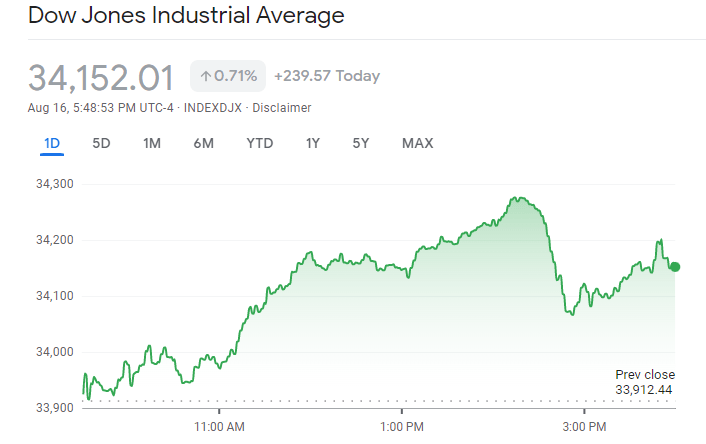Click the 1:00 PM time axis label
Screen dimensions: 706x444
coord(402,427)
